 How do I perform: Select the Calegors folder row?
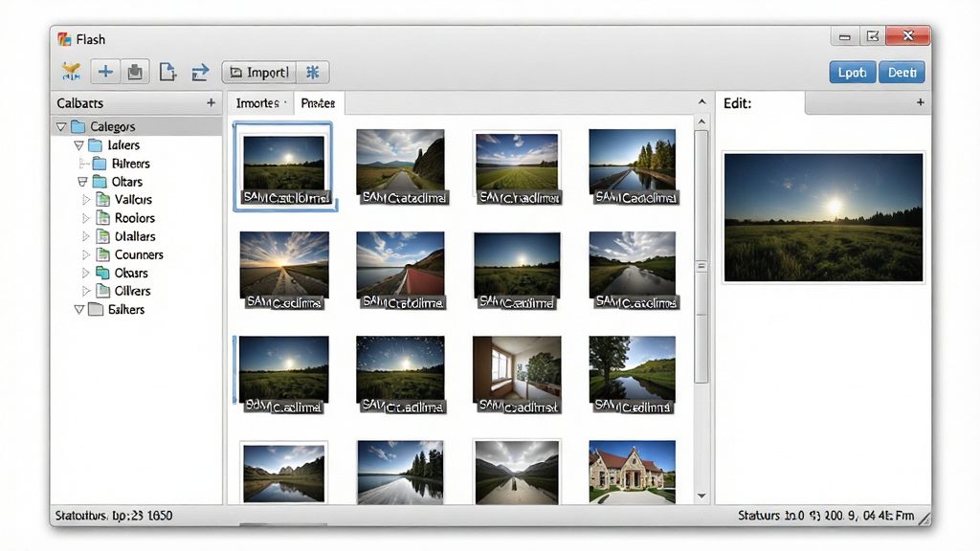[x=136, y=127]
